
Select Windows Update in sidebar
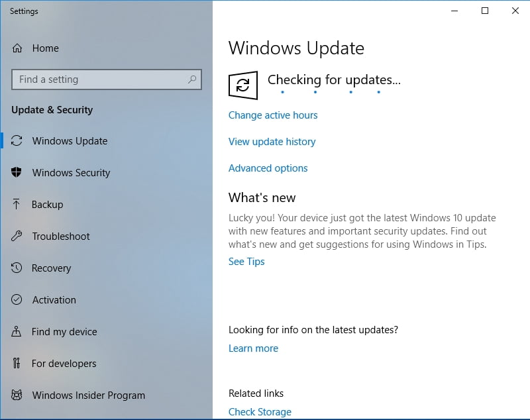click(x=70, y=141)
